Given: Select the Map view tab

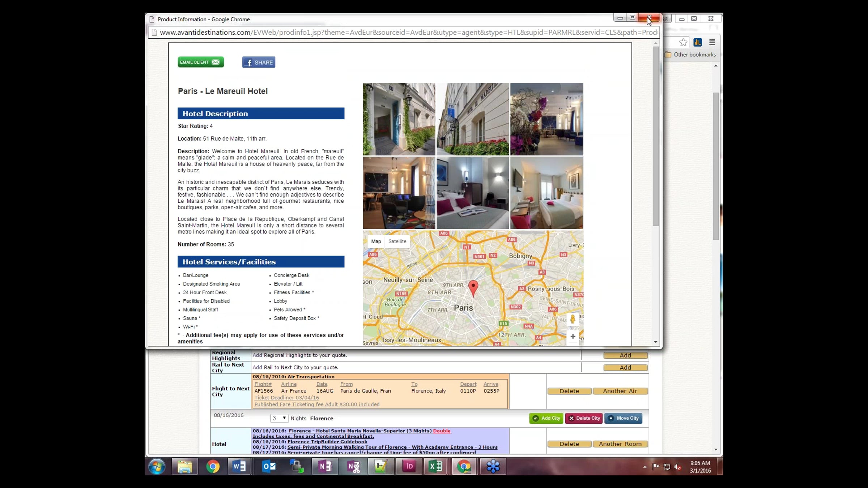Looking at the screenshot, I should (376, 241).
